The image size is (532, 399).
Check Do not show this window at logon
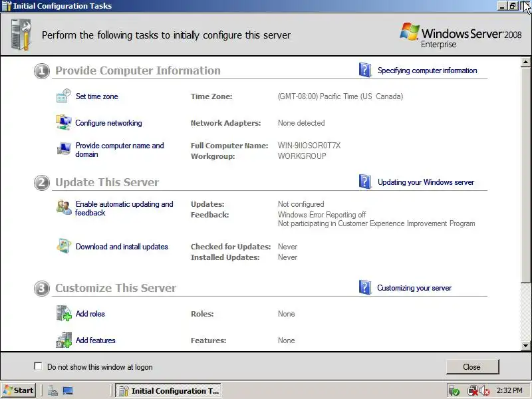(38, 366)
